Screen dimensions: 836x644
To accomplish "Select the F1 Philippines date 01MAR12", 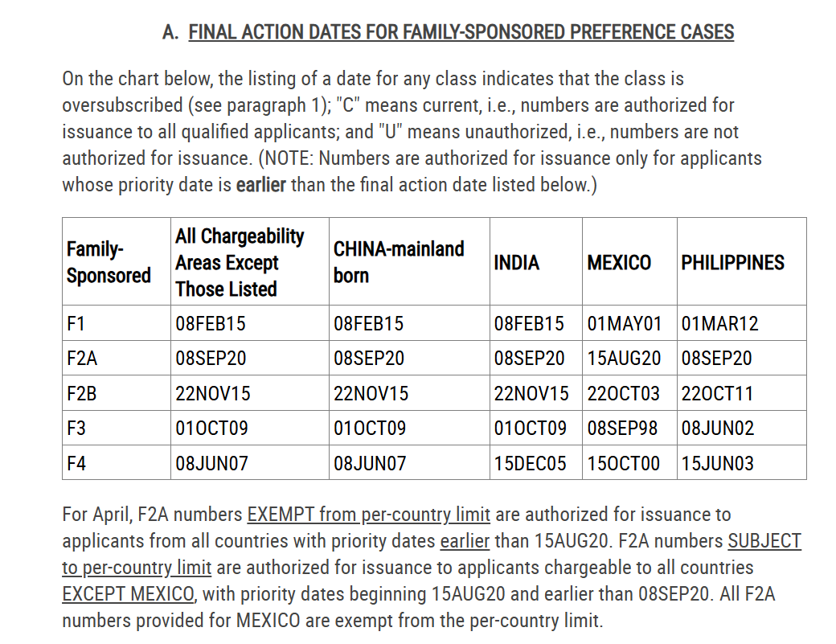I will [x=719, y=323].
